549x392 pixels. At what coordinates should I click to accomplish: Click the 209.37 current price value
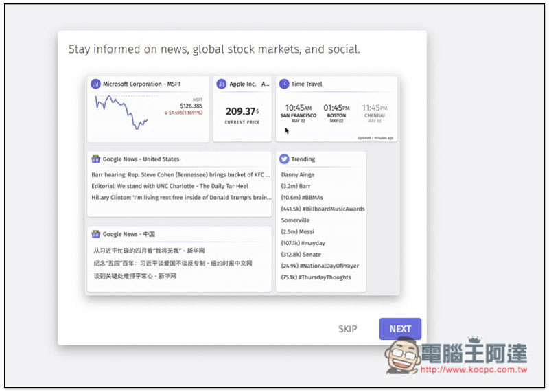click(x=242, y=111)
